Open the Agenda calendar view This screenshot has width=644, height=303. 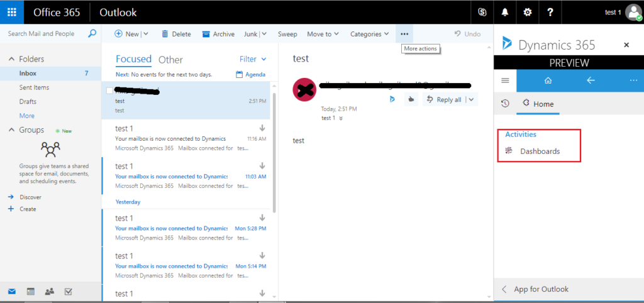pos(250,75)
